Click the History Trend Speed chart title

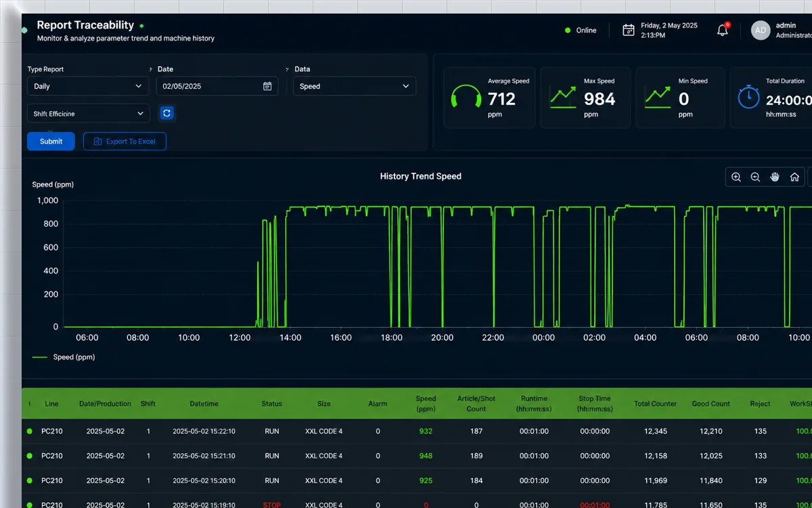(421, 176)
